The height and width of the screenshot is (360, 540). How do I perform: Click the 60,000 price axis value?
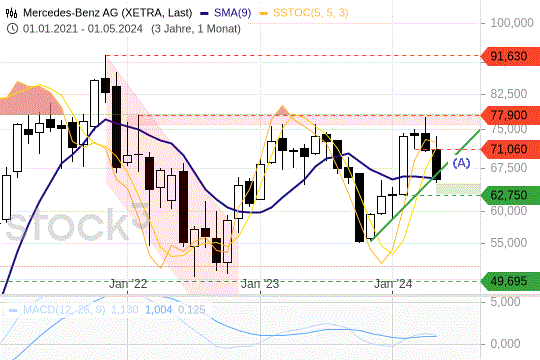click(x=509, y=211)
